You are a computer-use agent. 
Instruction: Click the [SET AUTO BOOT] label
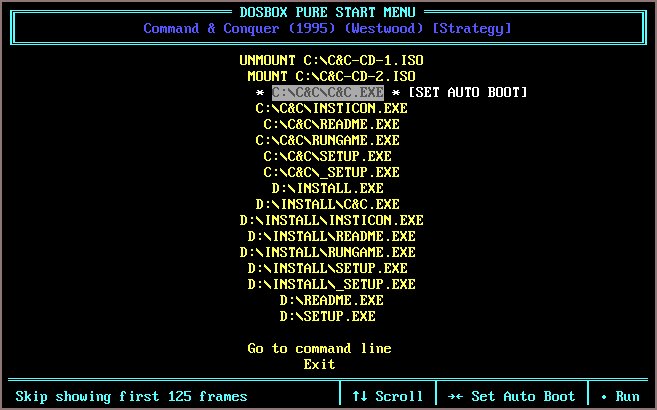467,92
